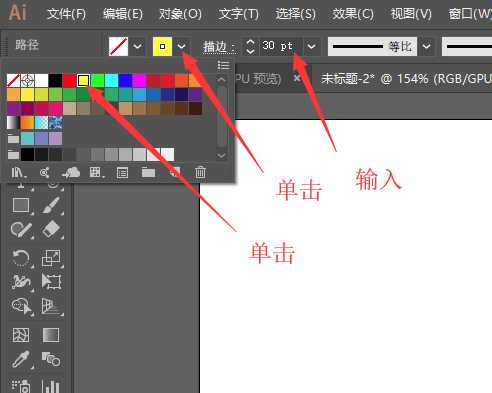Open swatches panel list menu icon
The width and height of the screenshot is (492, 393).
[x=223, y=65]
